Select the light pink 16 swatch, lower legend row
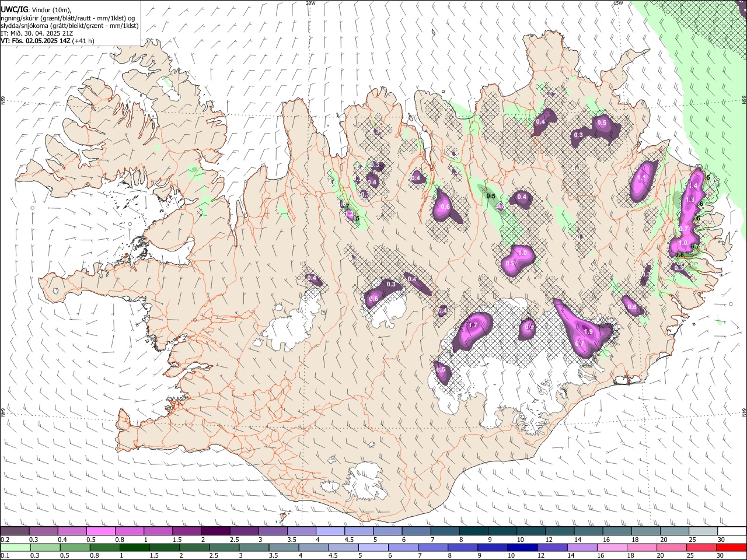This screenshot has width=747, height=560. coord(612,547)
